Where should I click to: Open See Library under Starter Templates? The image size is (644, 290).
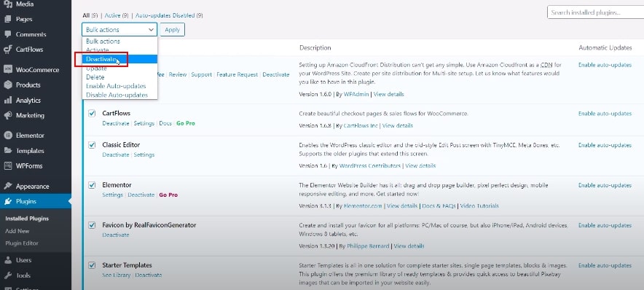click(x=117, y=275)
